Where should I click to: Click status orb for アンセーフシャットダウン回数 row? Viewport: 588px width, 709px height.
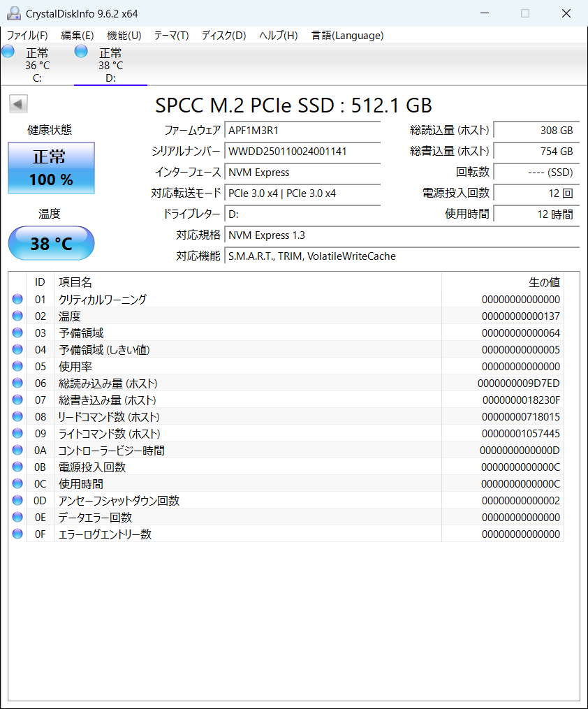point(17,500)
